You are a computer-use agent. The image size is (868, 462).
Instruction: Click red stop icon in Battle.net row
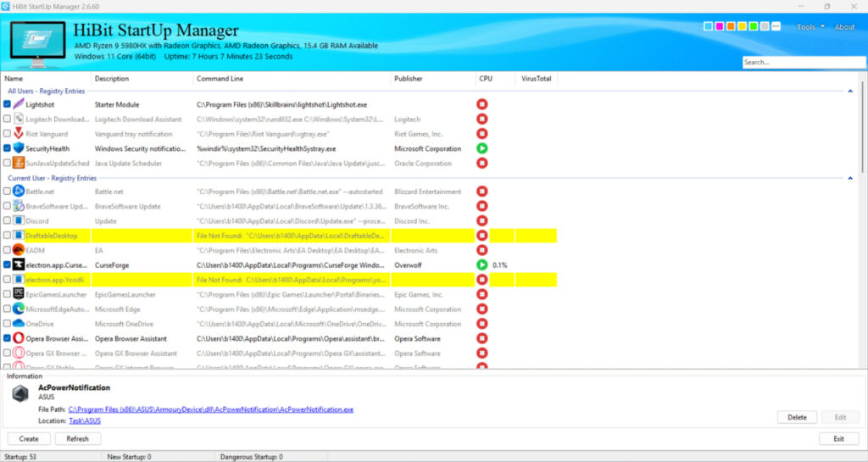482,192
